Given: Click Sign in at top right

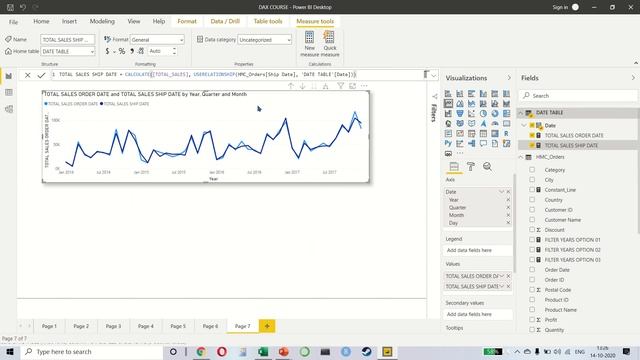Looking at the screenshot, I should tap(560, 7).
